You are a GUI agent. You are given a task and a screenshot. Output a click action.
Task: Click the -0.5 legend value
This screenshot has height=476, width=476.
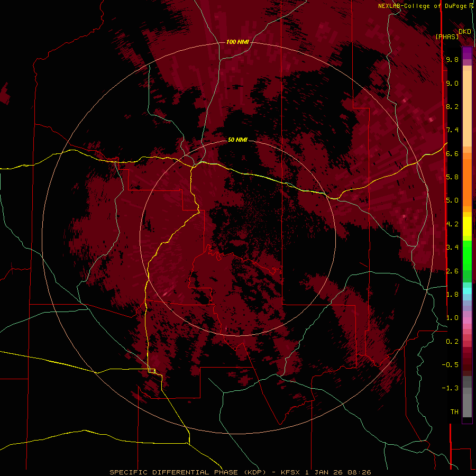click(x=450, y=365)
